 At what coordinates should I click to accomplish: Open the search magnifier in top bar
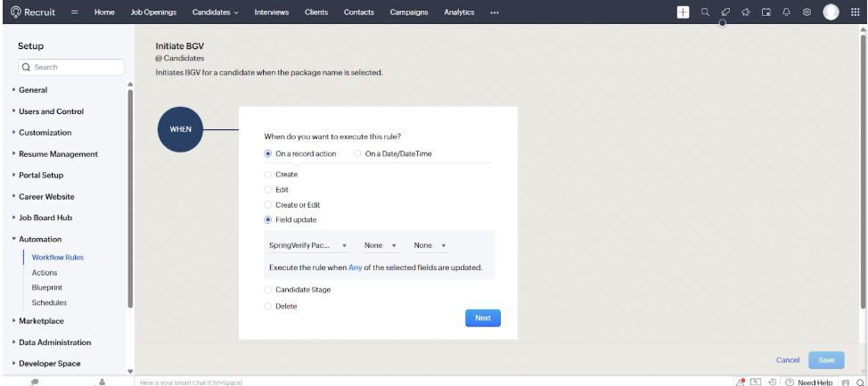pos(705,12)
